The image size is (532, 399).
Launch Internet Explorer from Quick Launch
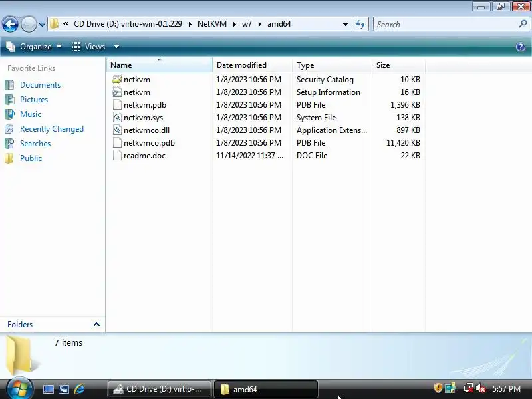tap(79, 389)
